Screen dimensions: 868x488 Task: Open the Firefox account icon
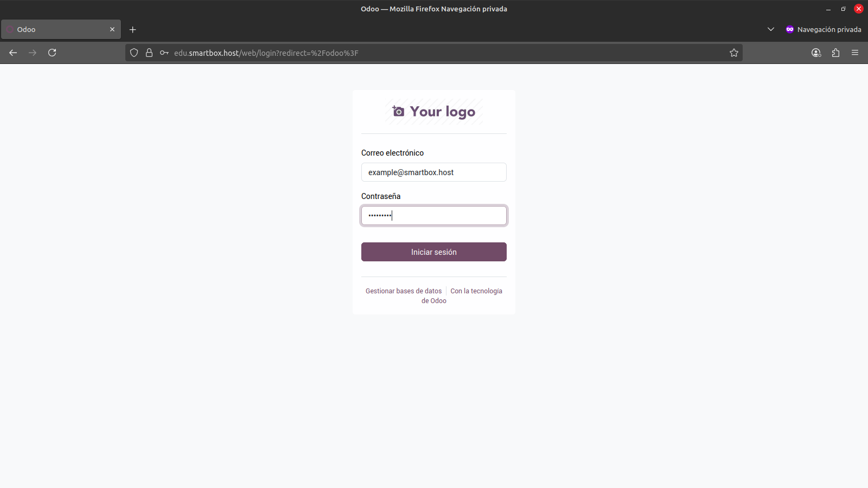pyautogui.click(x=816, y=53)
